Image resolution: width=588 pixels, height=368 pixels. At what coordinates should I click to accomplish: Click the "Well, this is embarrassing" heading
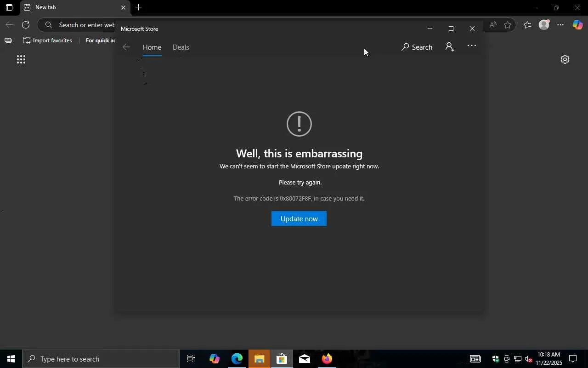[299, 153]
